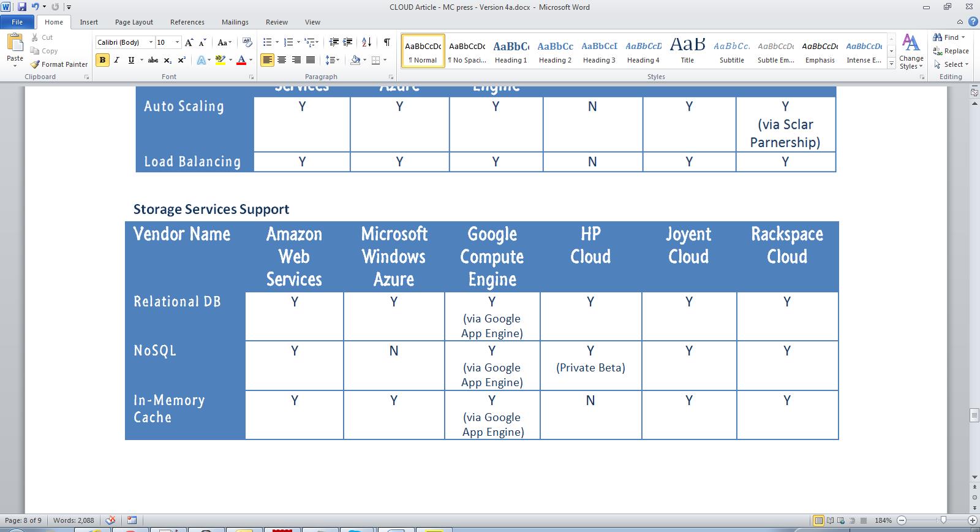The width and height of the screenshot is (980, 532).
Task: Align text right
Action: 296,60
